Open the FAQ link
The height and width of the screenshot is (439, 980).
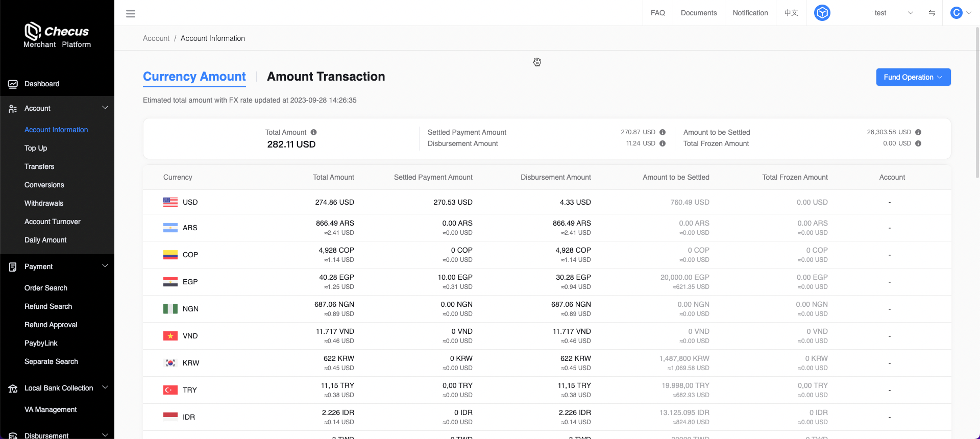click(657, 13)
